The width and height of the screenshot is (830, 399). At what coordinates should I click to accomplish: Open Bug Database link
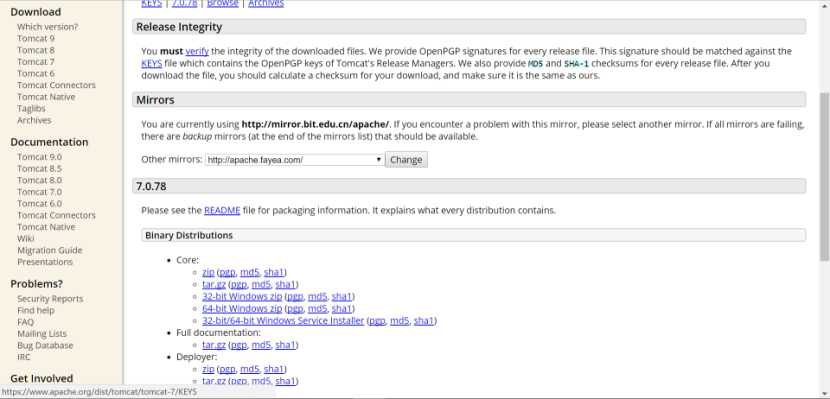[x=45, y=345]
